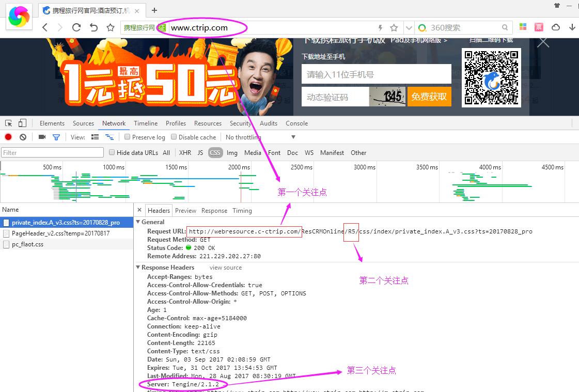Toggle the CSS request filter
Screen dimensions: 579x392
(215, 152)
